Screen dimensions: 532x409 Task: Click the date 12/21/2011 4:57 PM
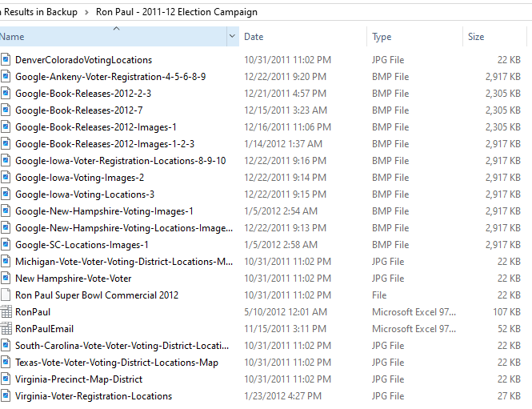285,94
